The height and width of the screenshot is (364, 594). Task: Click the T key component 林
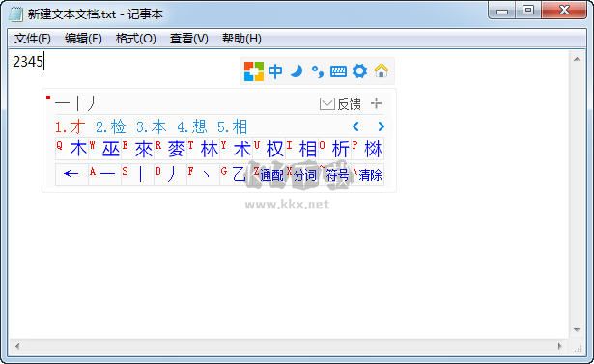click(x=204, y=149)
